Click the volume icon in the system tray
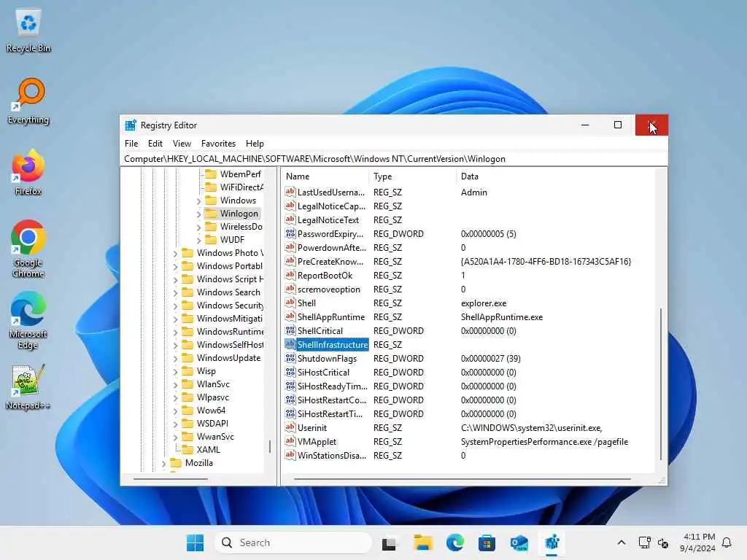Screen dimensions: 747x560 tap(662, 542)
